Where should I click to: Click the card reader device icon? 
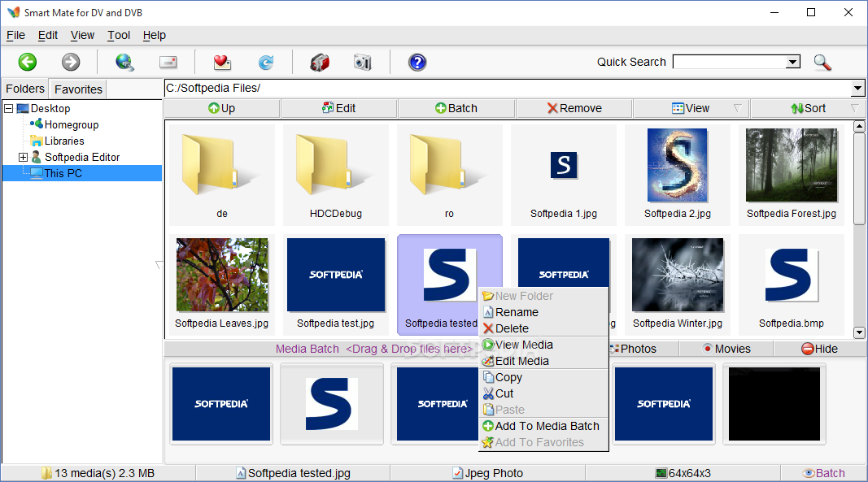point(168,62)
